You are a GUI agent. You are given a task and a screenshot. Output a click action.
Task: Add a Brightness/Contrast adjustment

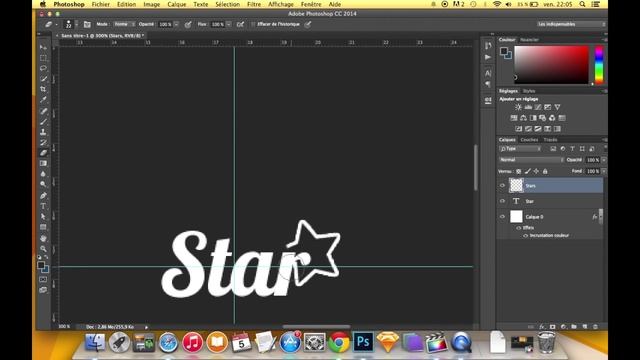pyautogui.click(x=518, y=107)
